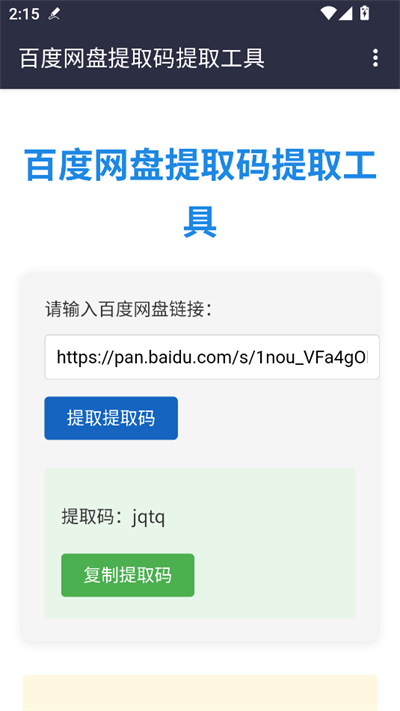Tap the battery charging icon
This screenshot has height=711, width=400.
click(364, 13)
